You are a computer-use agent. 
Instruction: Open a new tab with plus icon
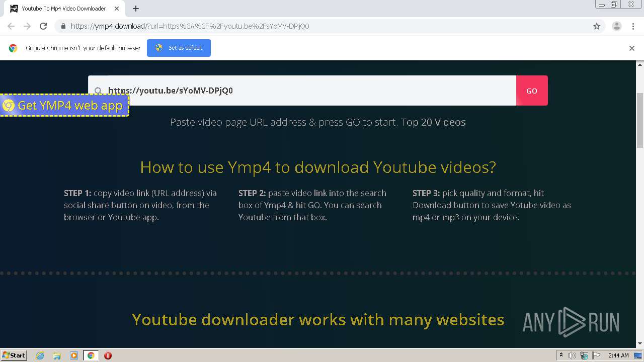pyautogui.click(x=136, y=9)
